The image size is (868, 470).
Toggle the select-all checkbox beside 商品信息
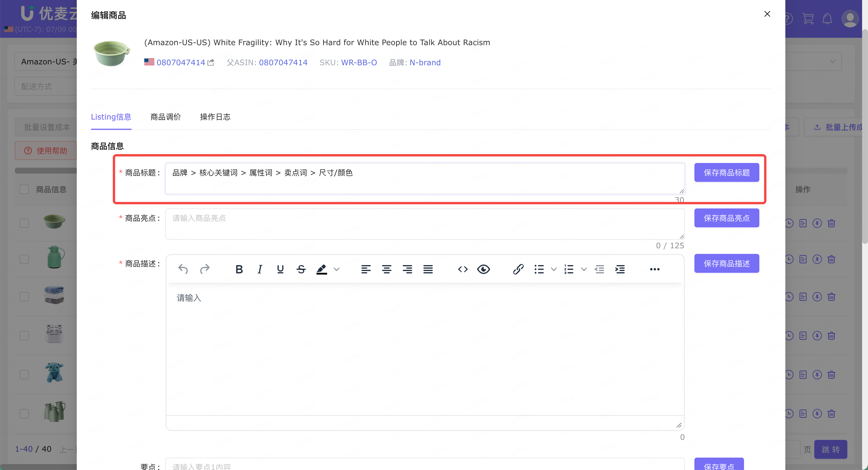(x=24, y=189)
